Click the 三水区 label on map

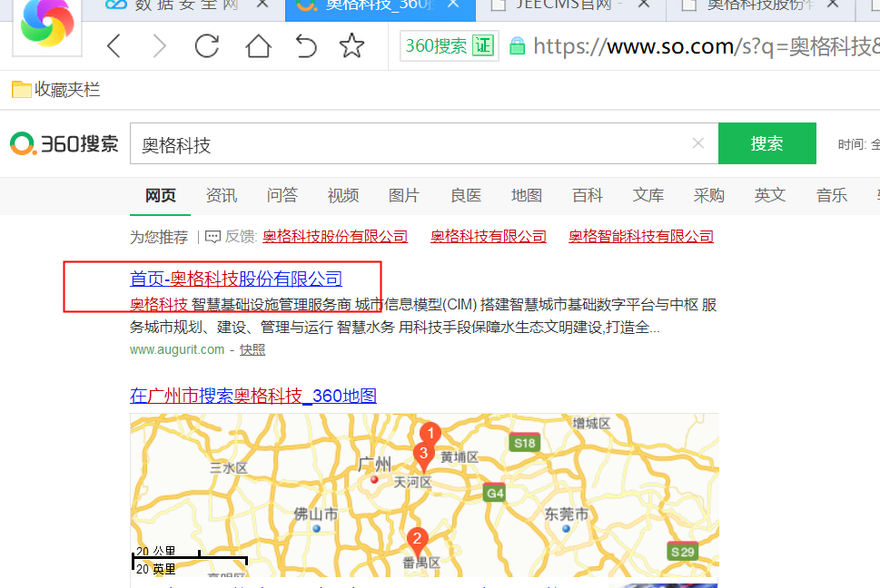(229, 468)
